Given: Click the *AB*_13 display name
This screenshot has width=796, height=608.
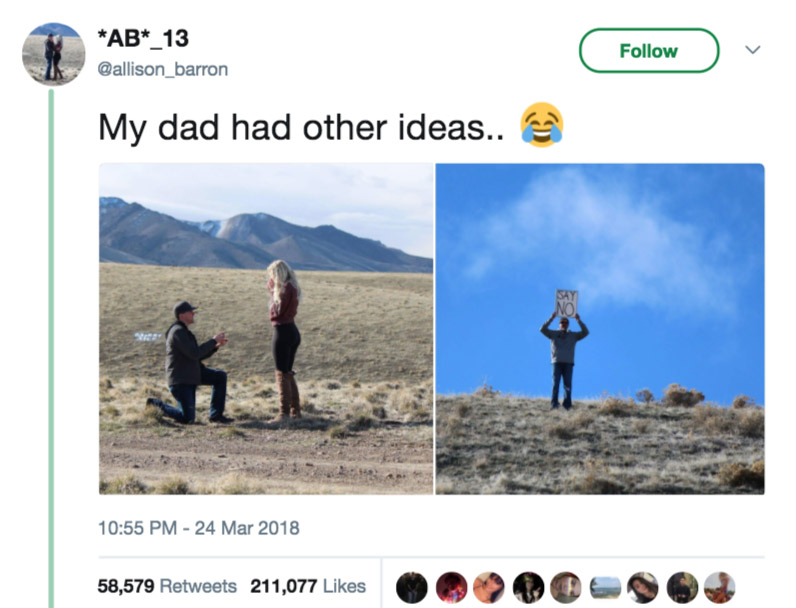Looking at the screenshot, I should tap(143, 39).
